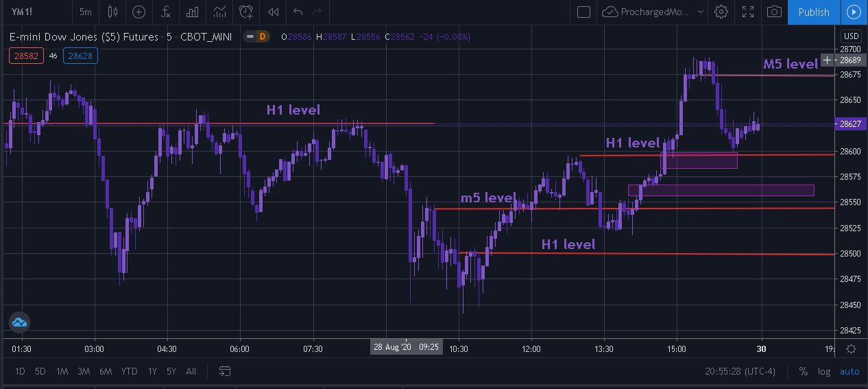Toggle auto scale mode
Viewport: 868px width, 389px height.
(x=849, y=371)
